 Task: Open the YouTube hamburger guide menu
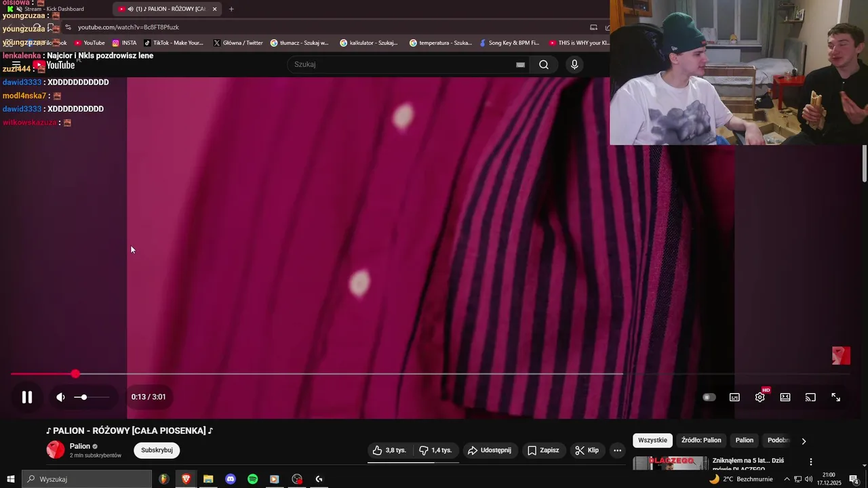16,65
